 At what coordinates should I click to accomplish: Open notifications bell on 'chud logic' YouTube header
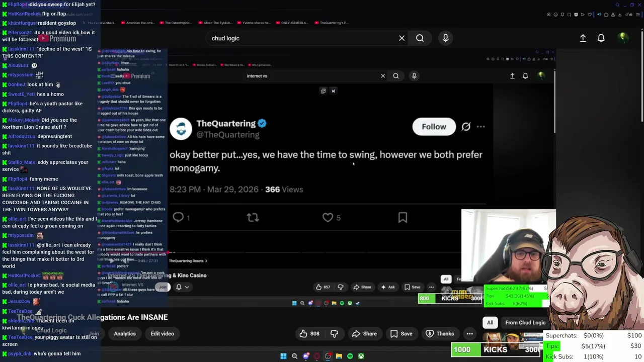click(601, 38)
